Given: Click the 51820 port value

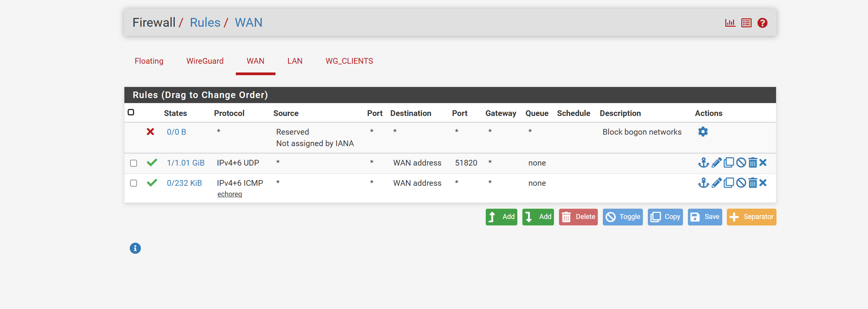Looking at the screenshot, I should point(466,163).
